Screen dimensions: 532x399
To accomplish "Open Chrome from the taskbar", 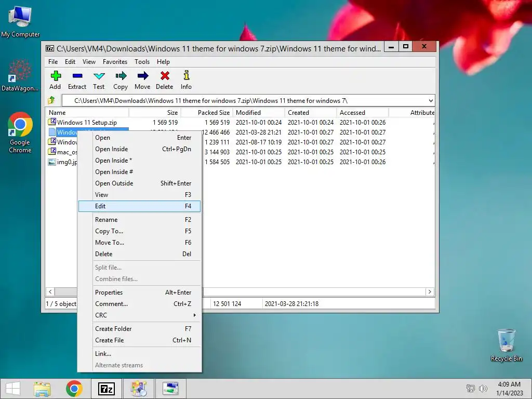I will (x=74, y=389).
